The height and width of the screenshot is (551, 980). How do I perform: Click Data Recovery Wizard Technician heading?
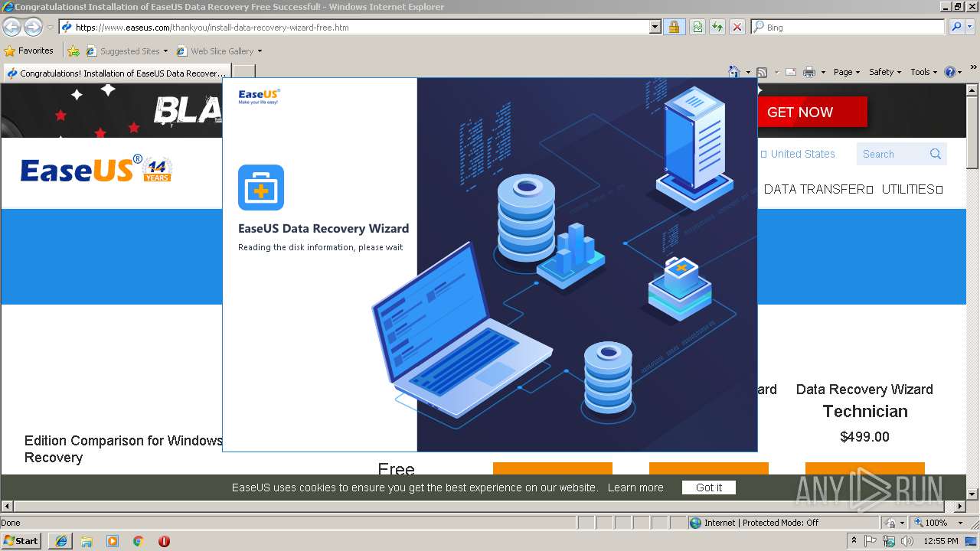tap(864, 400)
